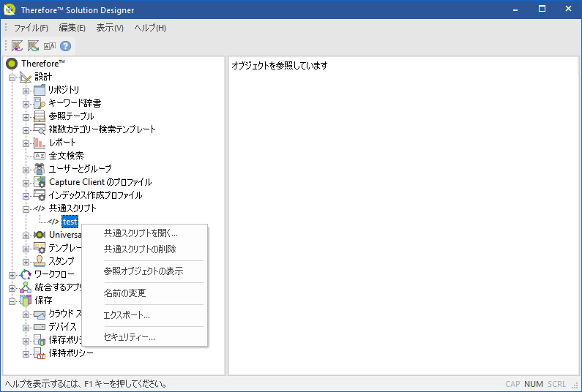Click the 複数カテゴリー検索テンプレート magnifier icon
Image resolution: width=582 pixels, height=392 pixels.
click(40, 129)
